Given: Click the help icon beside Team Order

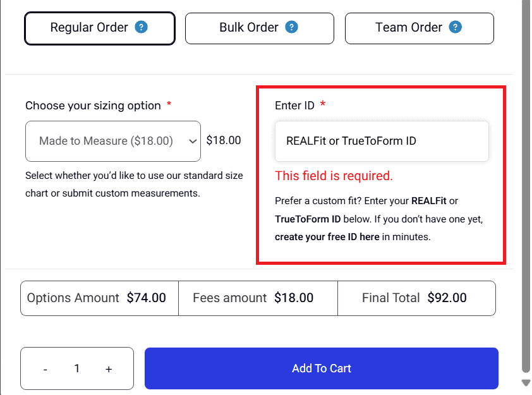Looking at the screenshot, I should click(455, 27).
